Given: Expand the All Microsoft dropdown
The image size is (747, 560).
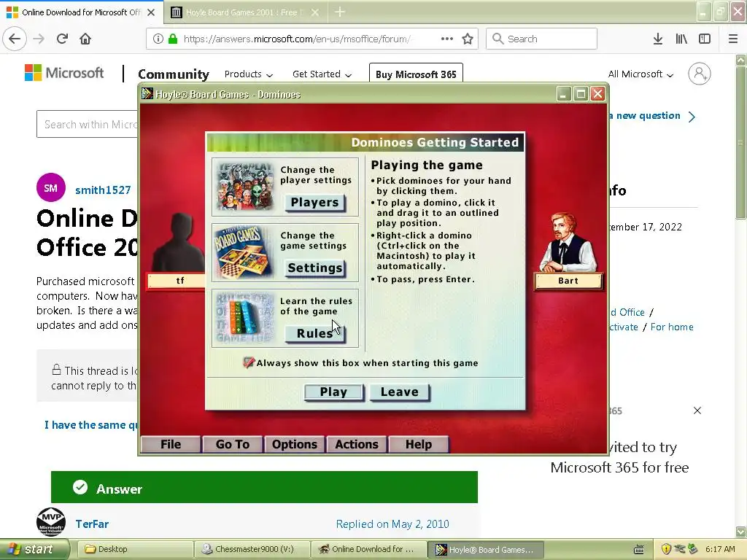Looking at the screenshot, I should coord(640,74).
